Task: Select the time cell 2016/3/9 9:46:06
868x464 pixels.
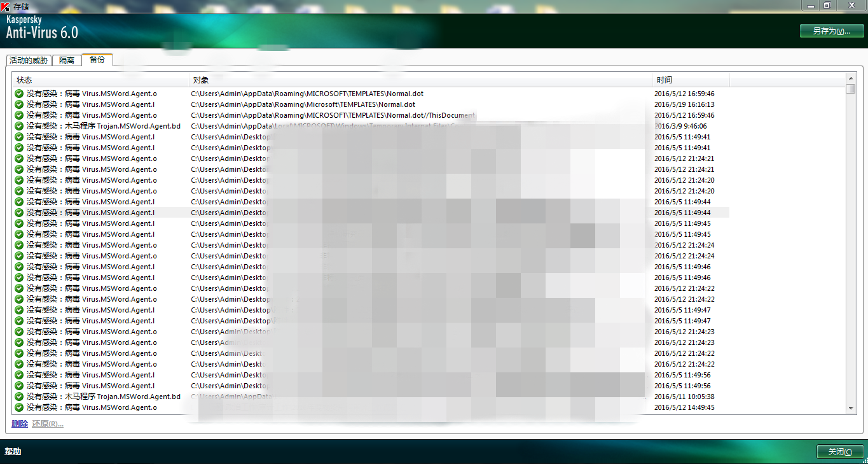Action: 680,126
